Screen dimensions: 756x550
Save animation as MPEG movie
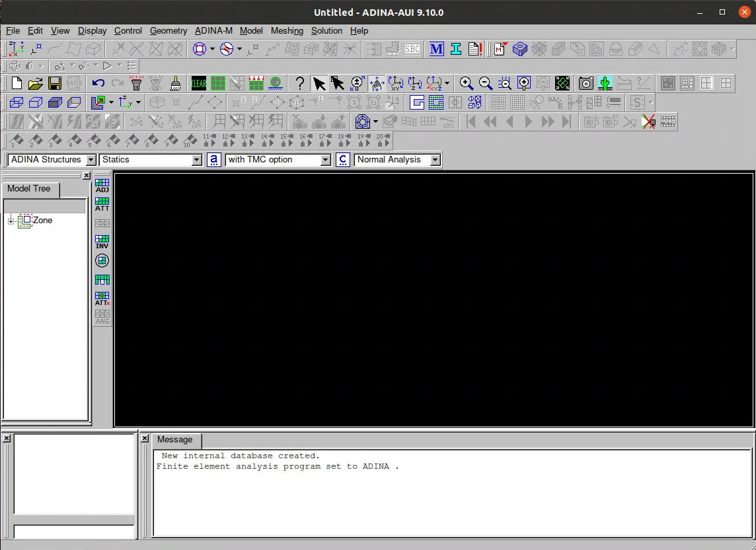coord(667,121)
